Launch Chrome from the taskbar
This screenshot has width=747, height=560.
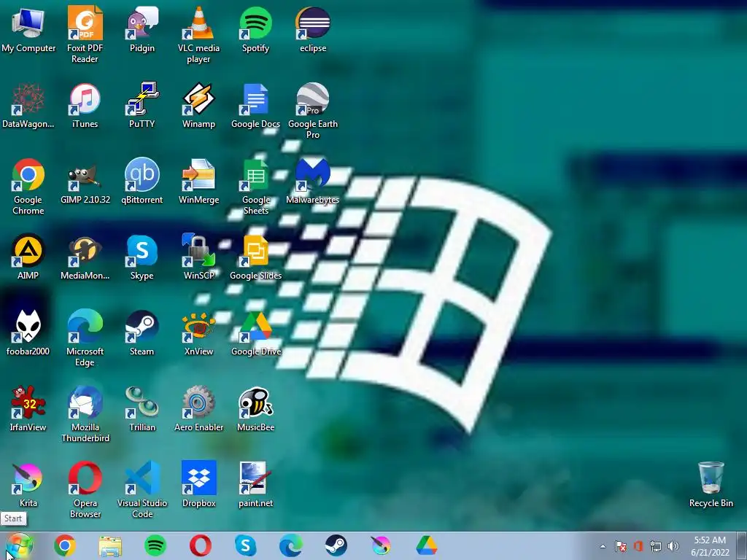tap(65, 545)
